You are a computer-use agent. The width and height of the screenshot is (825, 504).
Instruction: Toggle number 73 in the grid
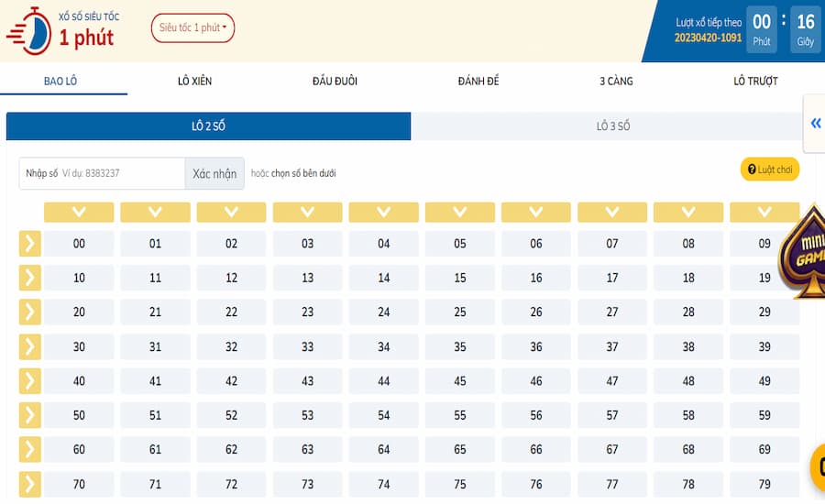307,484
